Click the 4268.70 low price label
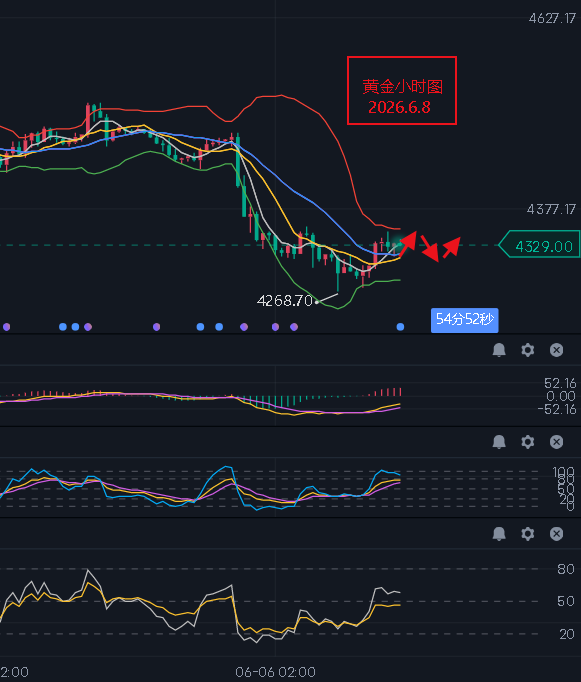This screenshot has width=581, height=682. coord(284,301)
